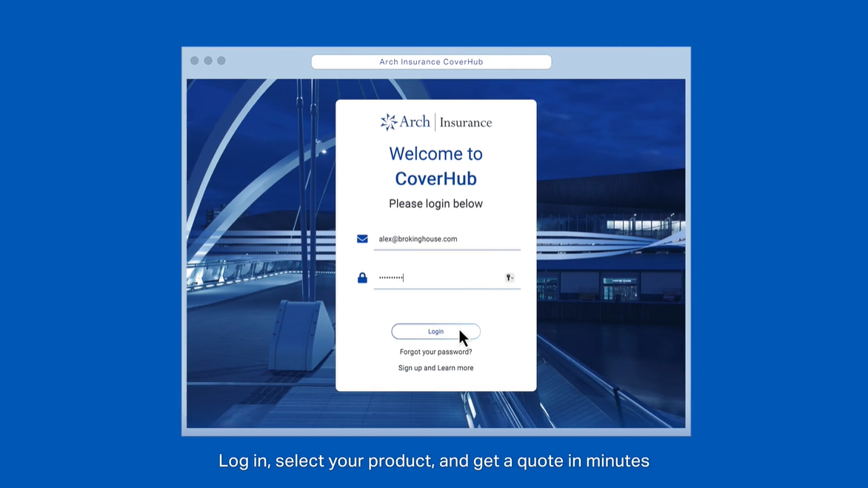Click the envelope email icon

[x=362, y=239]
